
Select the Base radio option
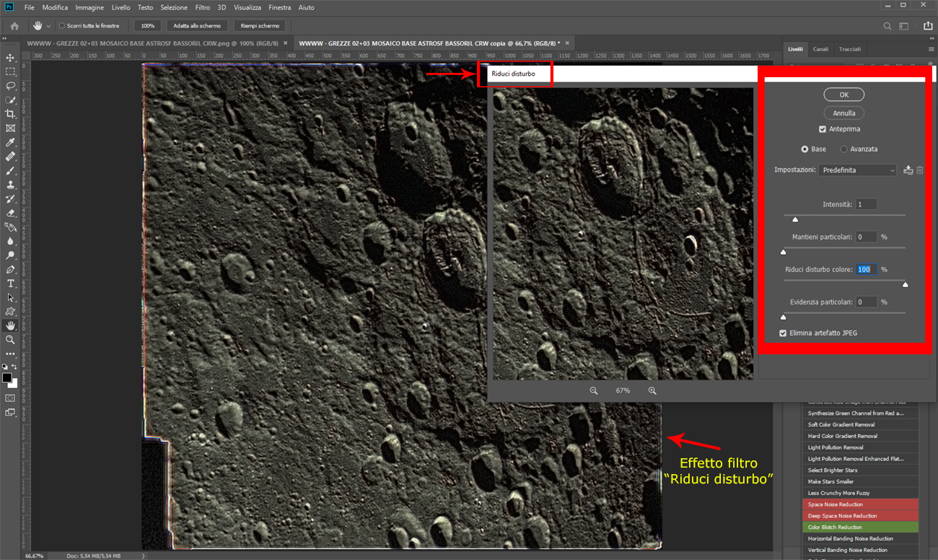(805, 149)
